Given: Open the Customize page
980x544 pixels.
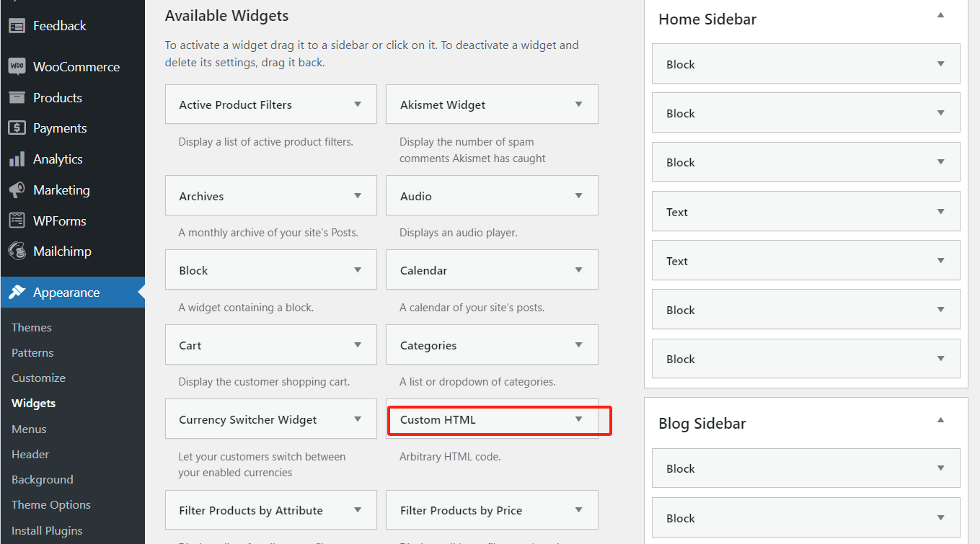Looking at the screenshot, I should [x=38, y=378].
